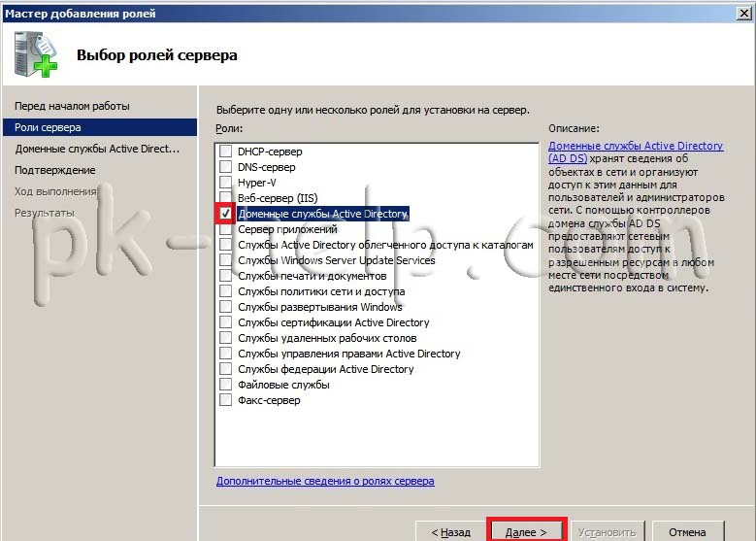Select the Роли сервера wizard step

click(x=100, y=127)
